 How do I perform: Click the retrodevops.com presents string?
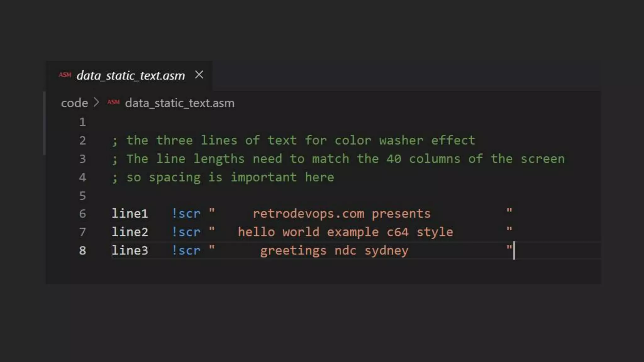pos(341,214)
